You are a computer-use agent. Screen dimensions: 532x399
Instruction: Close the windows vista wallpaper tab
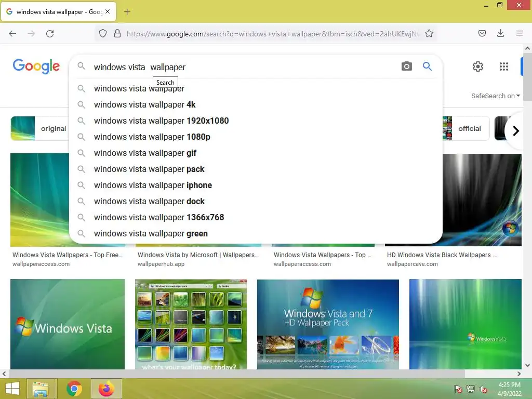[108, 11]
